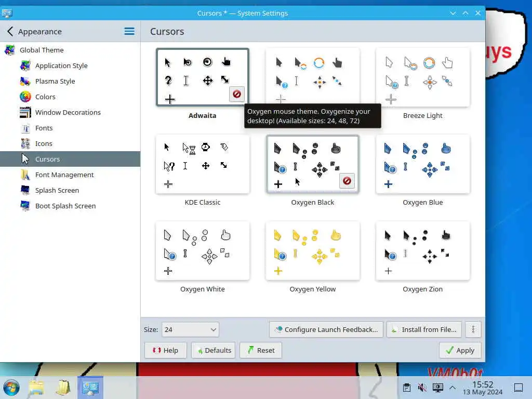
Task: Click the Splash Screen icon
Action: click(25, 190)
